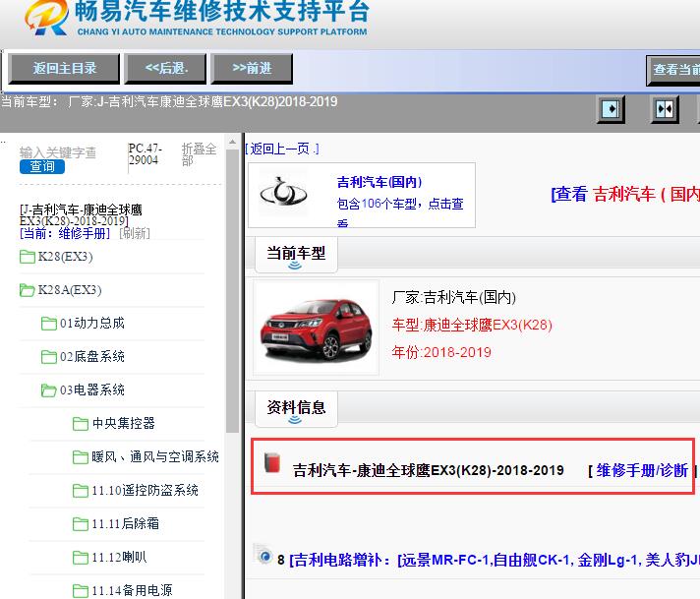Collapse the K28A(EX3) tree folder

pos(28,290)
